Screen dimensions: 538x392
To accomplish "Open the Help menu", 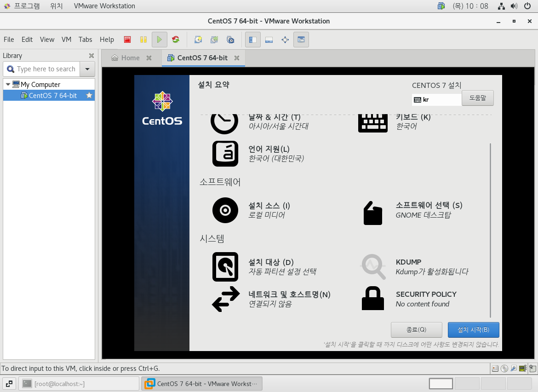I will [x=107, y=40].
